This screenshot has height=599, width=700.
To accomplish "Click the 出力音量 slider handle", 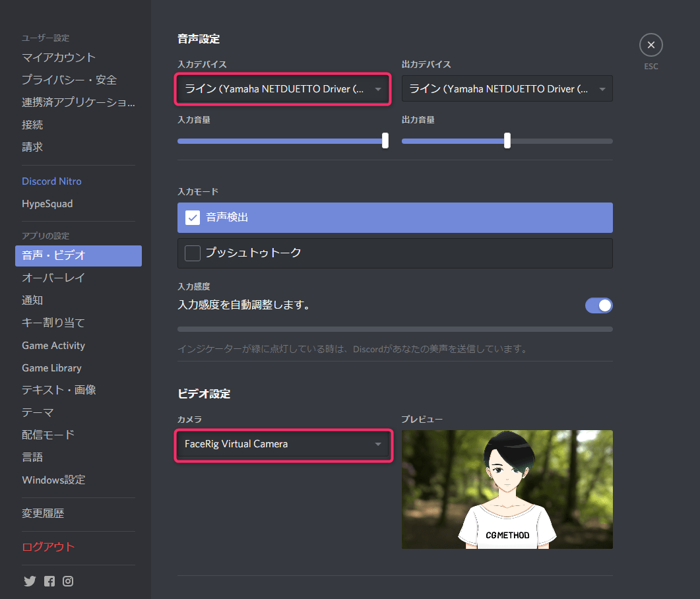I will pos(507,141).
